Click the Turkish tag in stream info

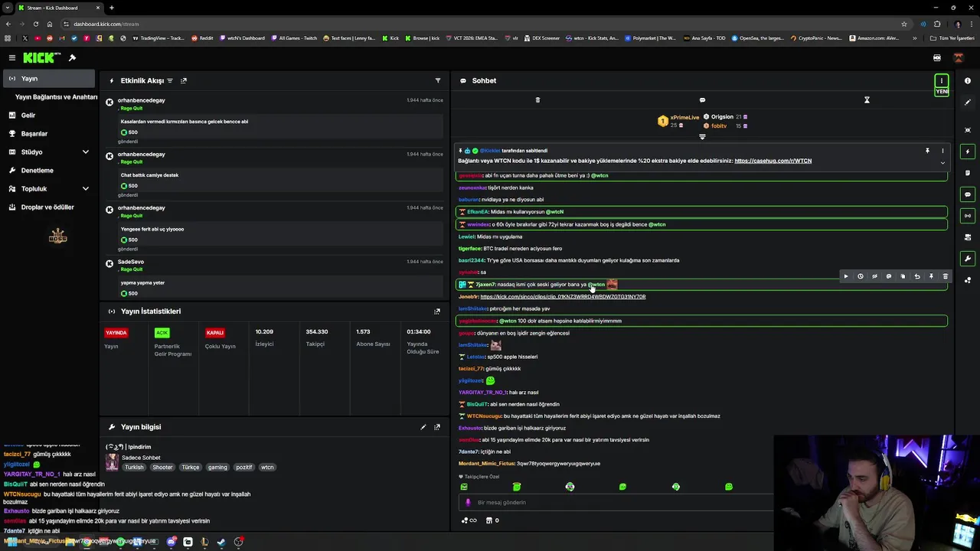point(134,467)
